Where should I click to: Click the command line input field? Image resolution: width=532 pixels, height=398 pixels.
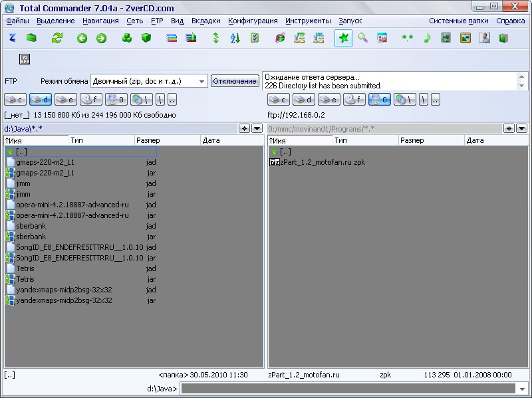pyautogui.click(x=348, y=389)
